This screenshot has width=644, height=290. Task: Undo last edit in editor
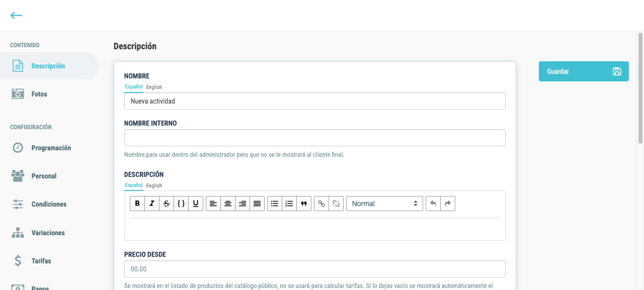pyautogui.click(x=433, y=204)
